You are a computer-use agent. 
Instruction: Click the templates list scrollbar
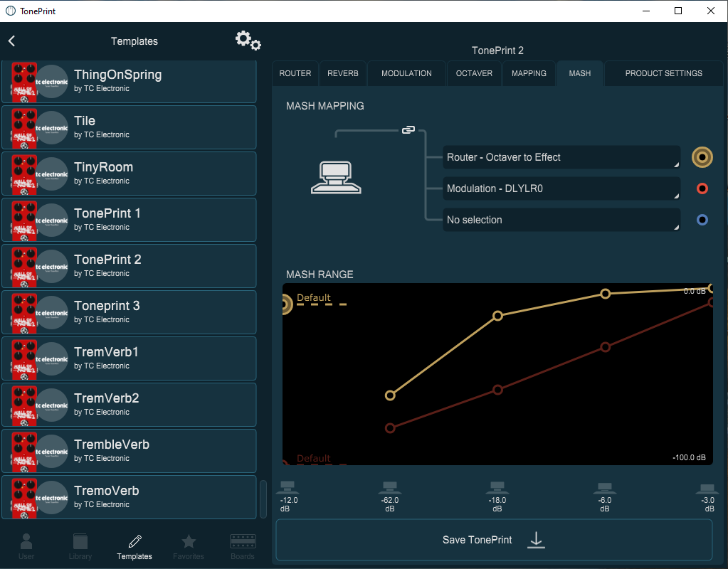[263, 499]
